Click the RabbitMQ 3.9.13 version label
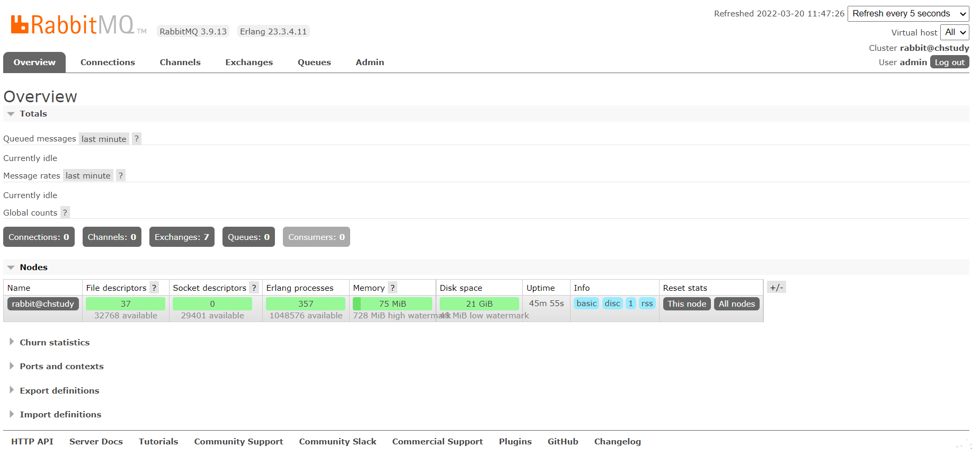980x455 pixels. 193,31
